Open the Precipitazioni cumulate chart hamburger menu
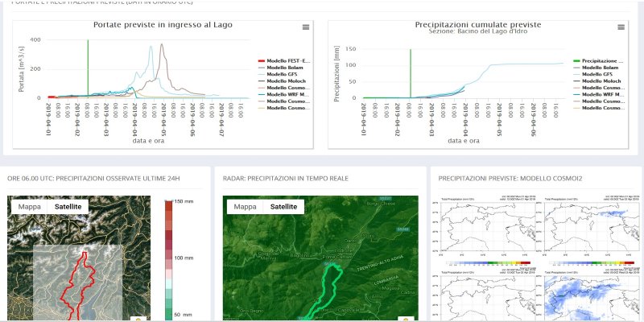The height and width of the screenshot is (322, 644). (621, 27)
